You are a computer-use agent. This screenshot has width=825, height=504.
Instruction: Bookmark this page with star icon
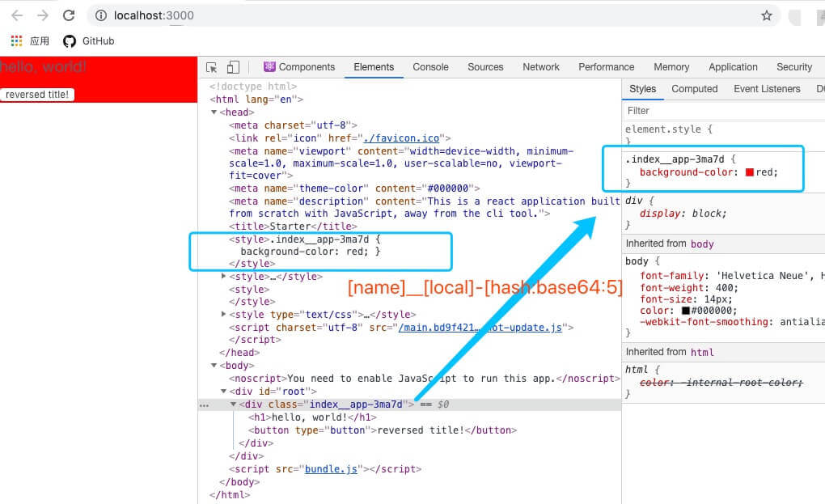pos(767,16)
